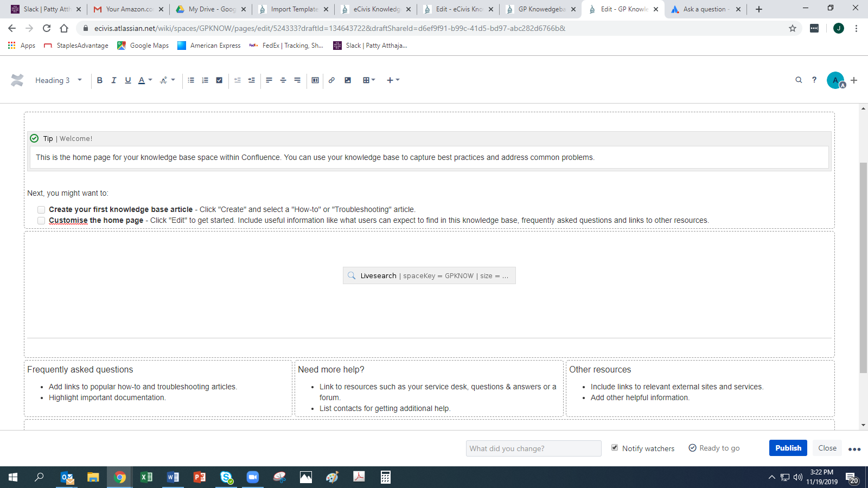This screenshot has height=488, width=868.
Task: Toggle bold formatting in editor toolbar
Action: (x=99, y=80)
